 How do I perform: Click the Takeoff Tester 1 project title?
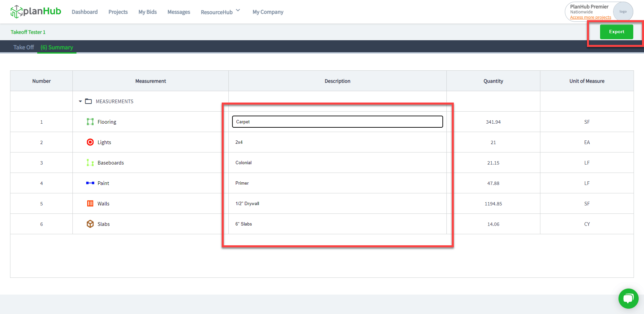click(28, 32)
